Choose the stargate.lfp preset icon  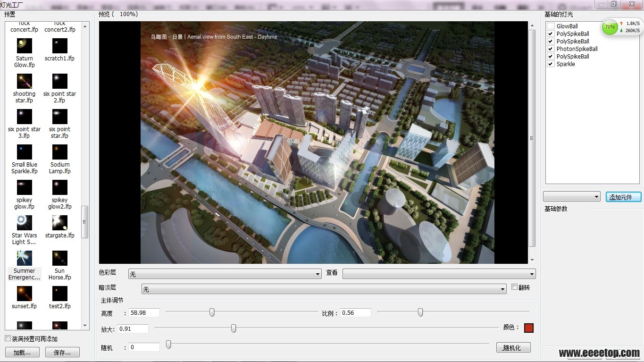pos(59,223)
